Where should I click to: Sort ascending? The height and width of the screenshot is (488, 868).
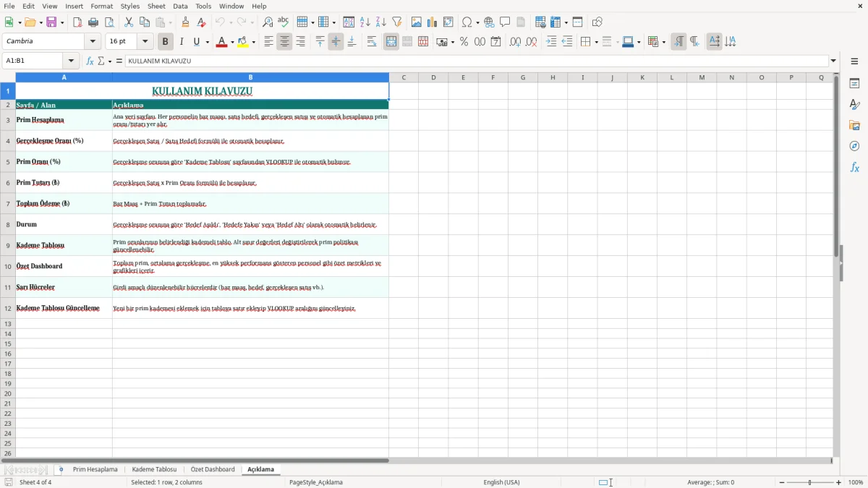(365, 22)
